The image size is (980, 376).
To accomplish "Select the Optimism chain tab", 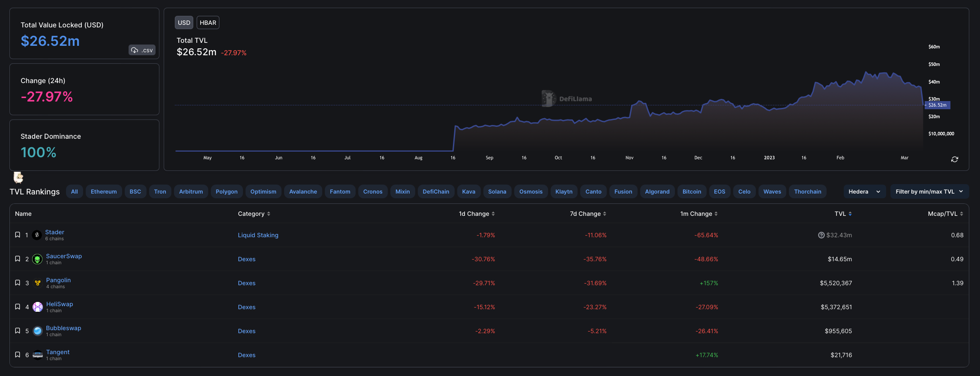I will click(x=263, y=191).
